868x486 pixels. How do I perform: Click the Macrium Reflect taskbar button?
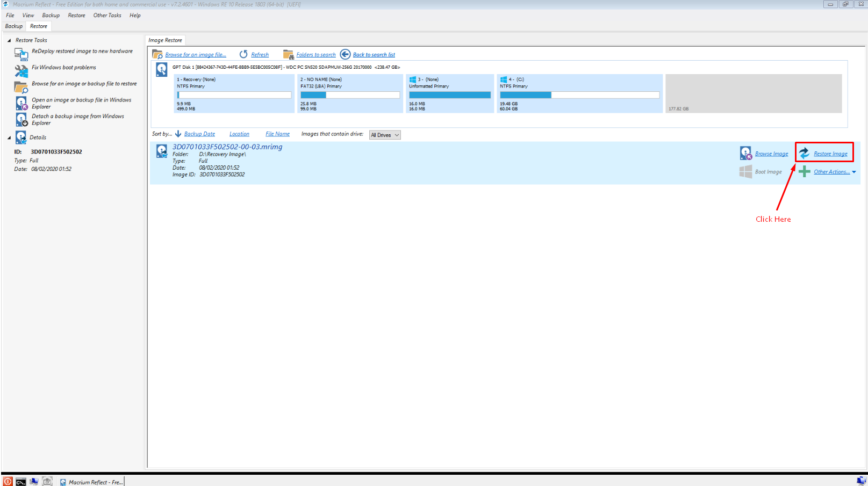91,482
